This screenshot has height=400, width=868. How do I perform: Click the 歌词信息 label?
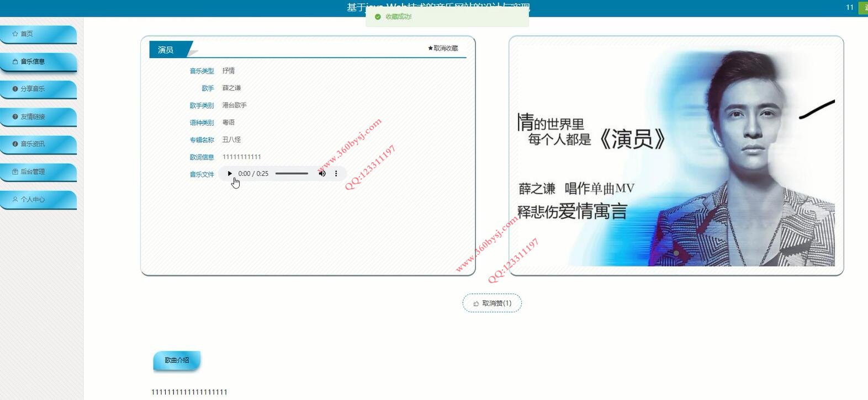point(202,157)
